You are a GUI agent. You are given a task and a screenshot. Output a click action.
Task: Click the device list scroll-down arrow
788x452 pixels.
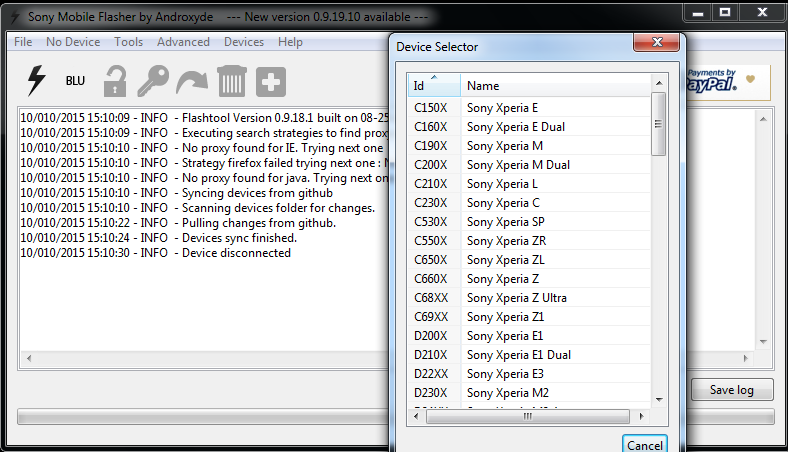659,400
